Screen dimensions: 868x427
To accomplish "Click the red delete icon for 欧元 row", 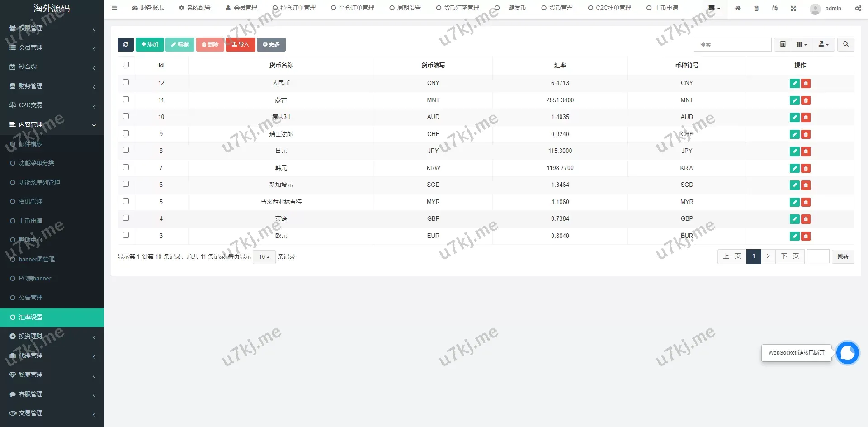I will pos(806,236).
